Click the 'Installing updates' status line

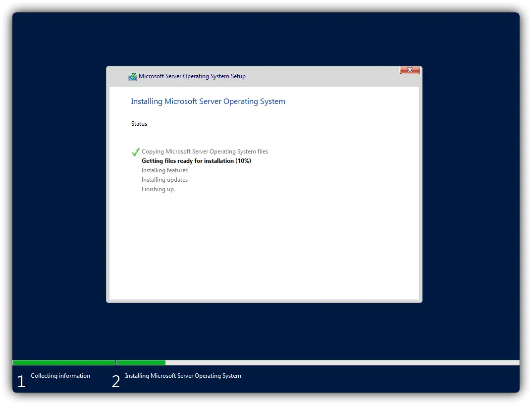click(x=164, y=180)
